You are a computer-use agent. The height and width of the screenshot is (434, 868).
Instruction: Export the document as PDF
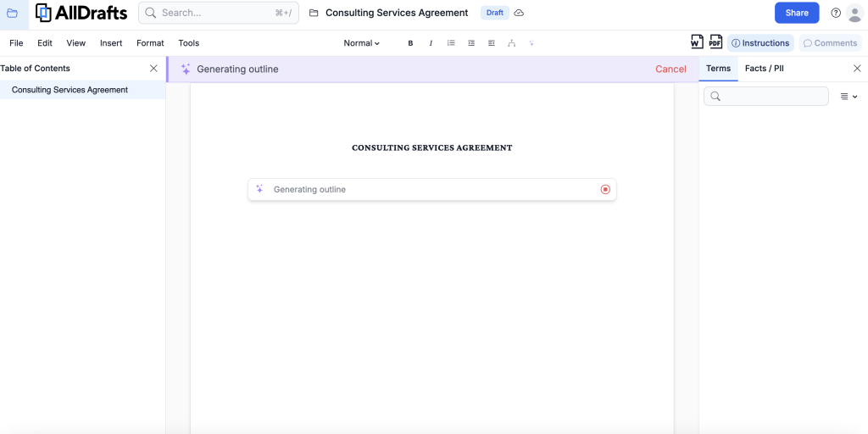[715, 42]
